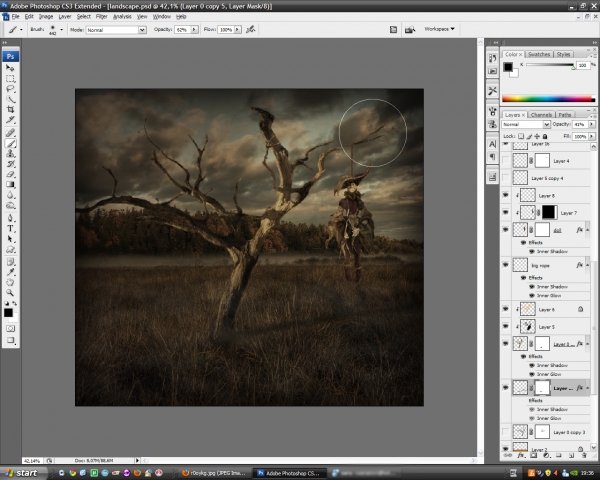The height and width of the screenshot is (480, 600).
Task: Select the Brush tool in toolbox
Action: pyautogui.click(x=10, y=144)
